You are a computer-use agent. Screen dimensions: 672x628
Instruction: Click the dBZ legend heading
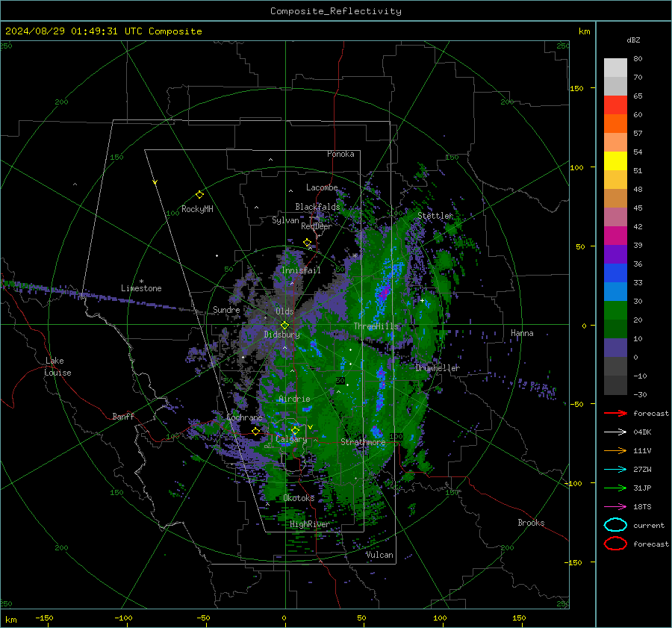633,40
